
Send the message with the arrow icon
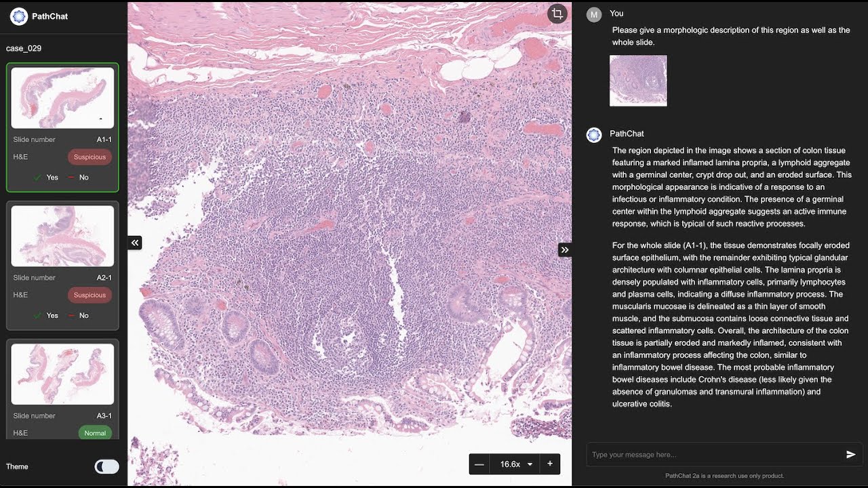850,455
